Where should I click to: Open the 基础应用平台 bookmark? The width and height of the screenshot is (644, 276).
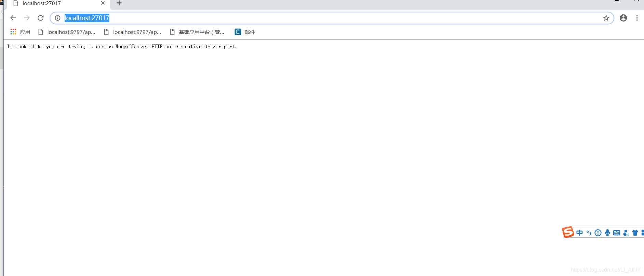point(197,32)
